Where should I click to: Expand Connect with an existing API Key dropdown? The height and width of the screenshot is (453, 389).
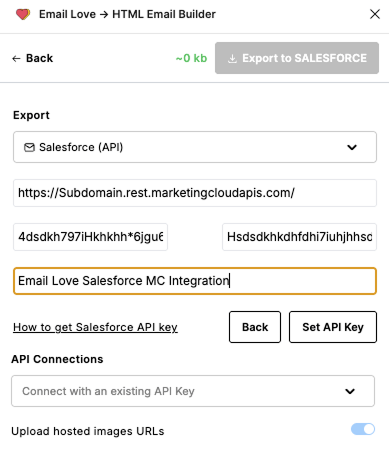pyautogui.click(x=193, y=391)
